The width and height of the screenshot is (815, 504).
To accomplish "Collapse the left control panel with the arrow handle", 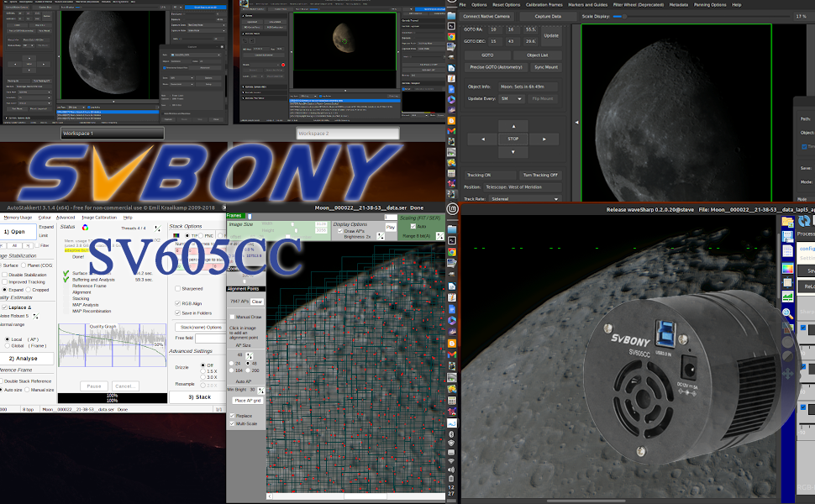I will pyautogui.click(x=576, y=123).
